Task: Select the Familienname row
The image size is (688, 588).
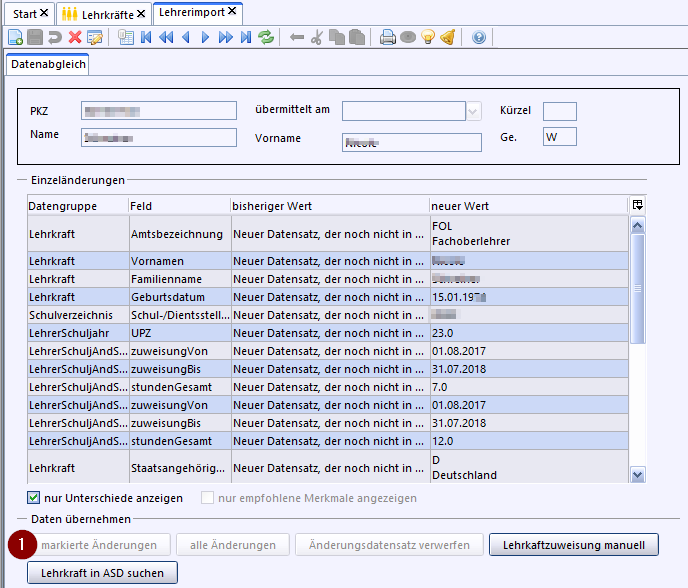Action: pyautogui.click(x=328, y=279)
